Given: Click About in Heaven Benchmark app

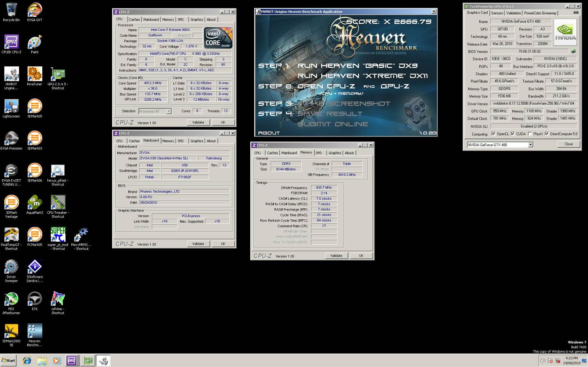Looking at the screenshot, I should [x=269, y=133].
